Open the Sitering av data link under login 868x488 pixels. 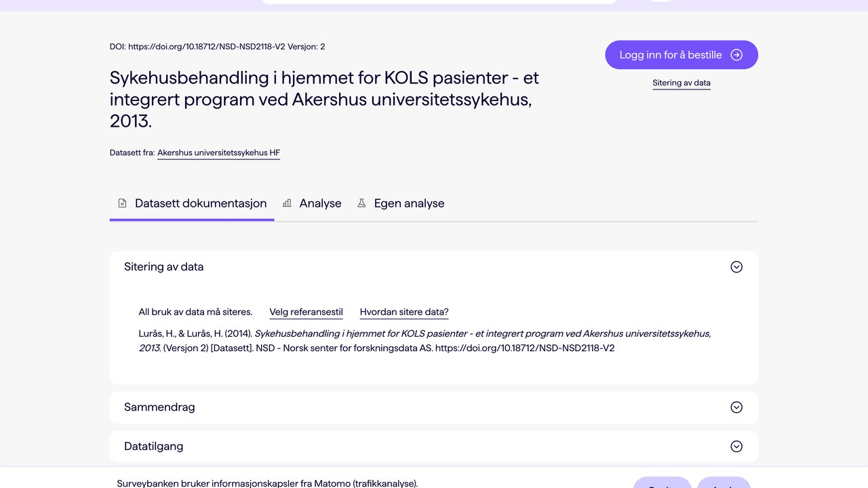682,83
